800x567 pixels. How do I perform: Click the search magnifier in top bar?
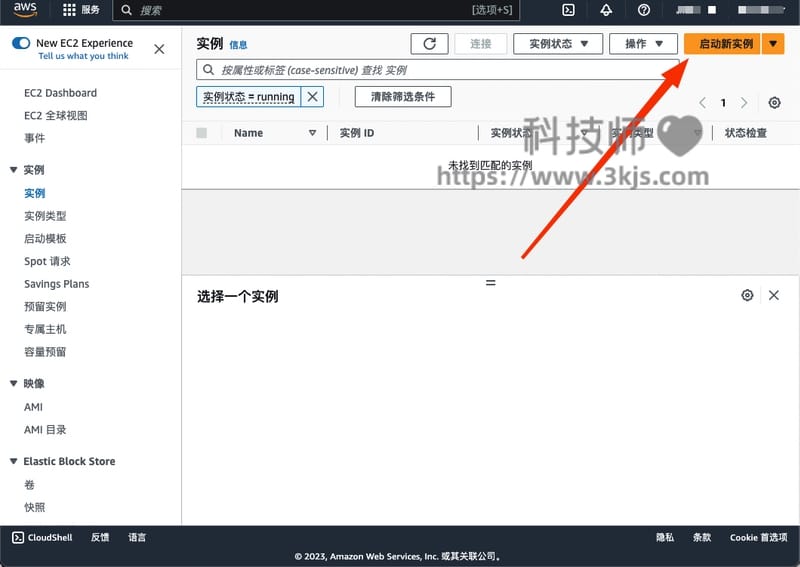[x=127, y=10]
